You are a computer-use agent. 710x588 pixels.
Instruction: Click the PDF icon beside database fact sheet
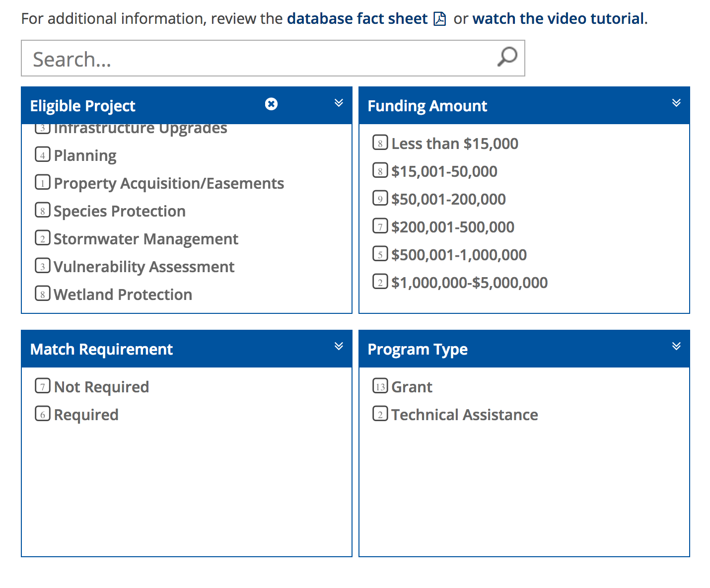pos(440,19)
